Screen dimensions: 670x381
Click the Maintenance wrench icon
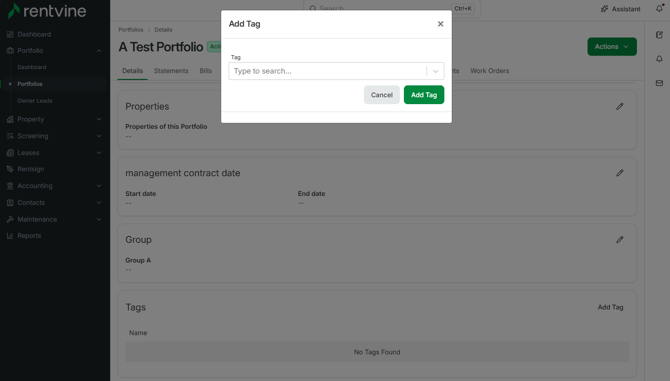point(10,219)
